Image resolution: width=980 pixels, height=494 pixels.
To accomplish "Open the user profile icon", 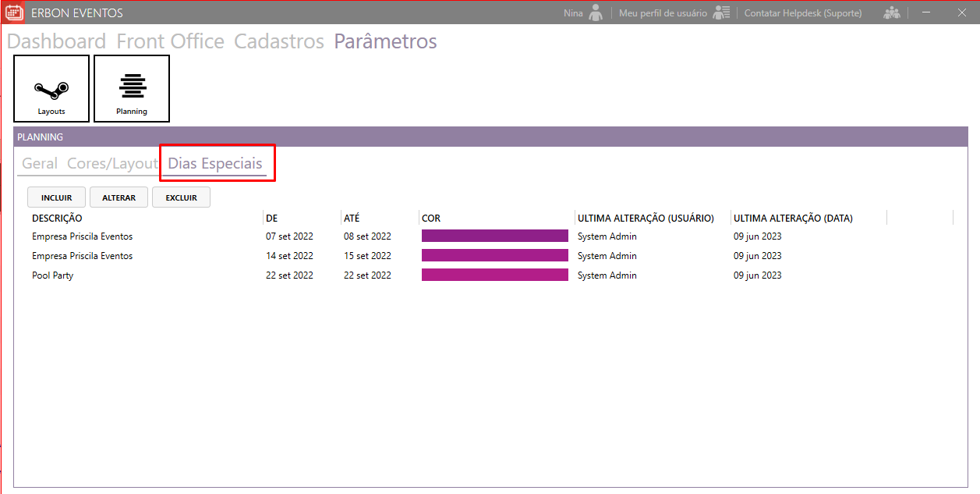I will [721, 13].
